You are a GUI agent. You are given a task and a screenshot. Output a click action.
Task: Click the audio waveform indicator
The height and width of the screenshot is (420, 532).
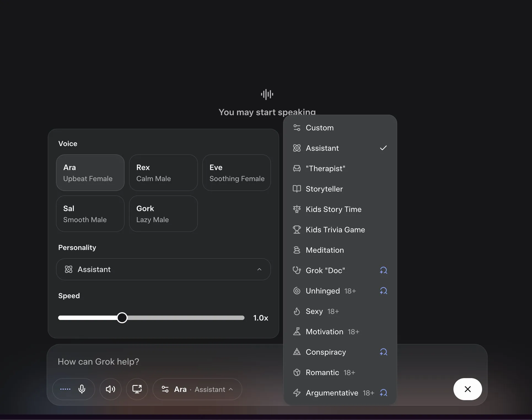click(x=267, y=94)
